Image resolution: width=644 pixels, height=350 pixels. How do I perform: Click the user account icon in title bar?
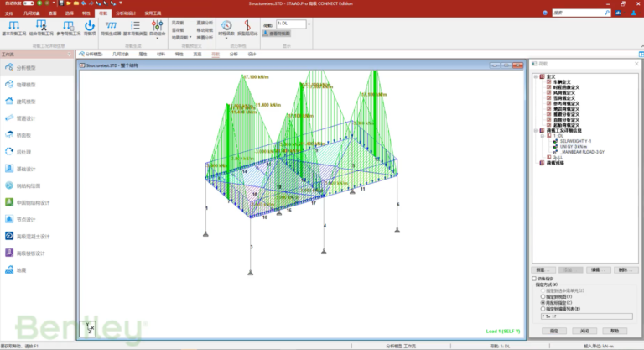click(x=633, y=13)
